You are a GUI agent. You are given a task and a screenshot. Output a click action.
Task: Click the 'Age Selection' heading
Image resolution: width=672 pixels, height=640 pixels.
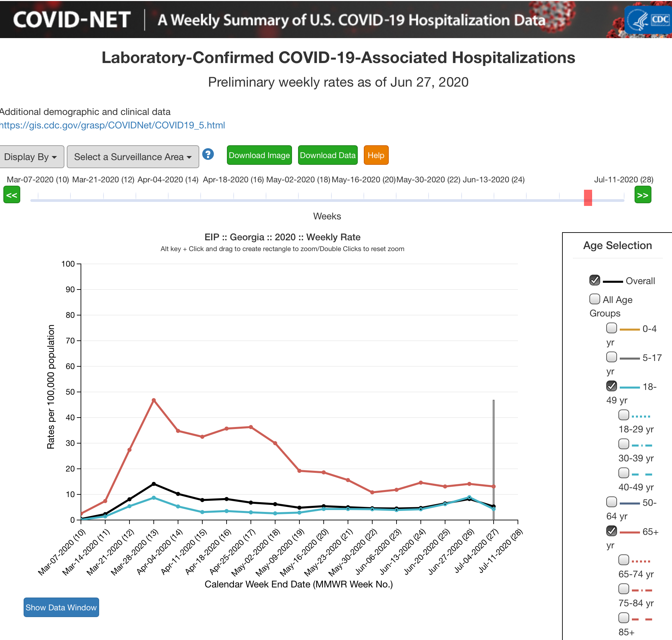click(617, 245)
